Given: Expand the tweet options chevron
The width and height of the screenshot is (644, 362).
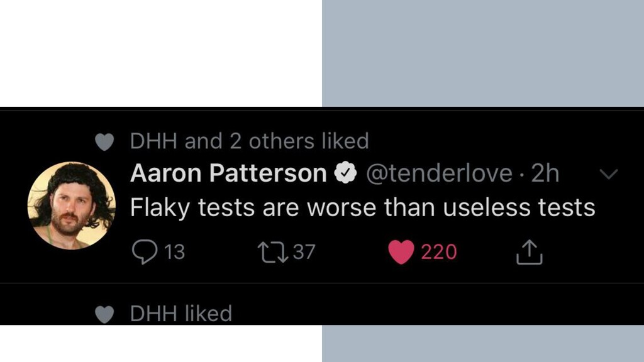Looking at the screenshot, I should [609, 173].
